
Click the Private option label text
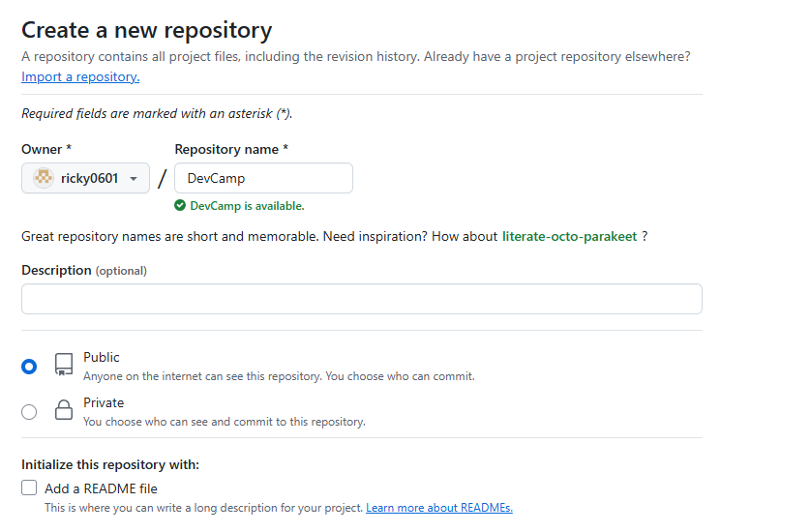click(x=104, y=402)
